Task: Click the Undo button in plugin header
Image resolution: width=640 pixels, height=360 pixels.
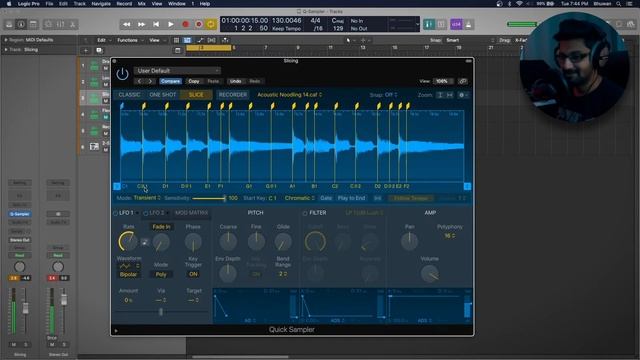Action: click(x=236, y=81)
